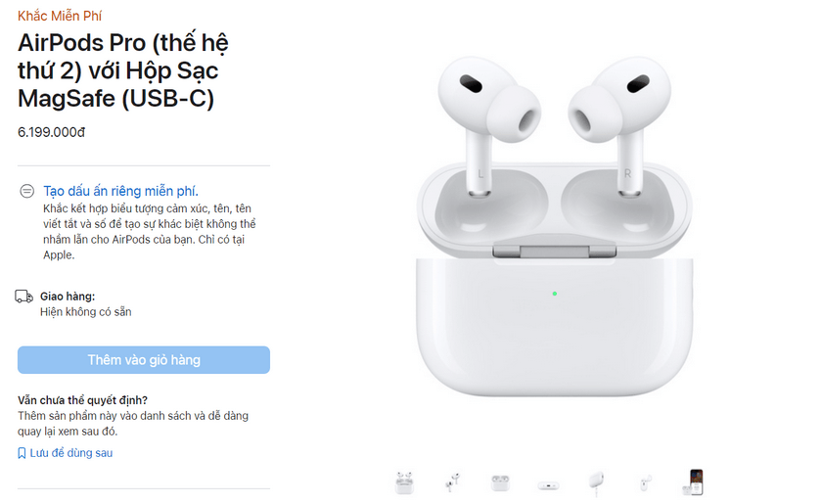The image size is (822, 504).
Task: Select Lưu để dùng sau link
Action: [70, 453]
